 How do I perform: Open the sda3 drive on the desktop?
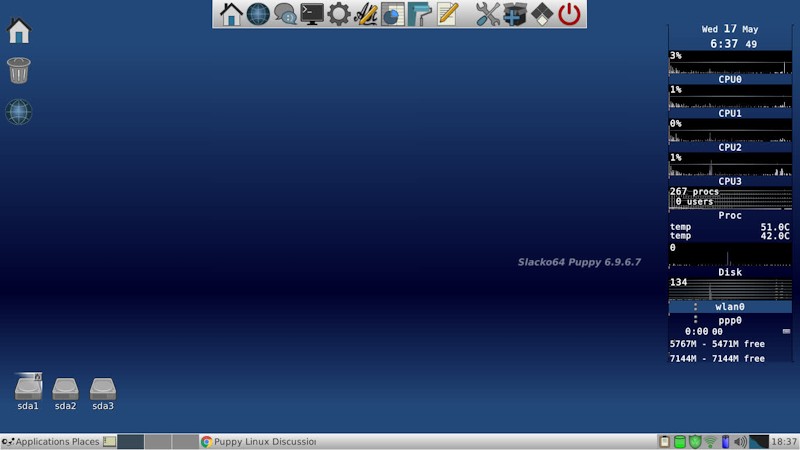(103, 391)
